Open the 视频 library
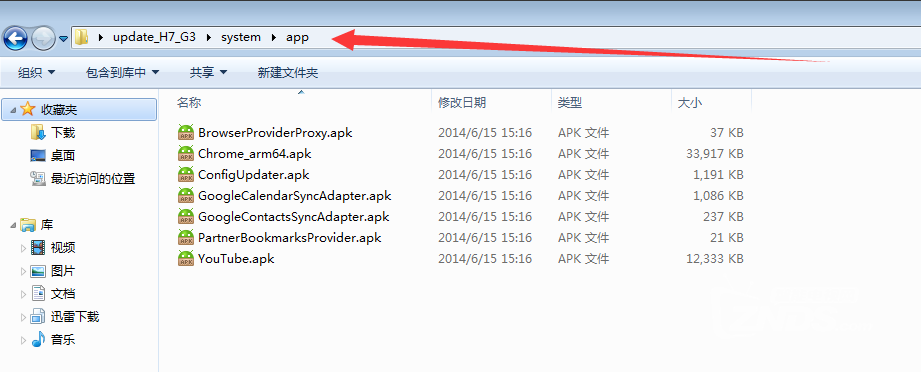 63,247
